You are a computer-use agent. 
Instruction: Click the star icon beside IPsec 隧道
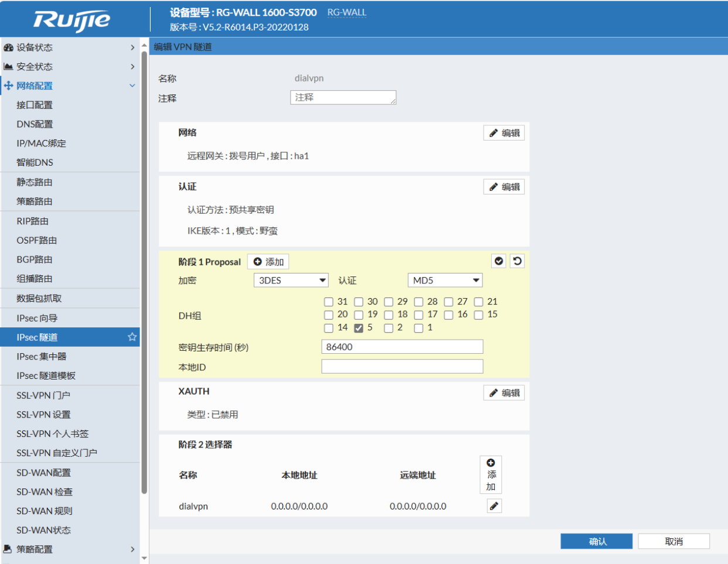(132, 337)
